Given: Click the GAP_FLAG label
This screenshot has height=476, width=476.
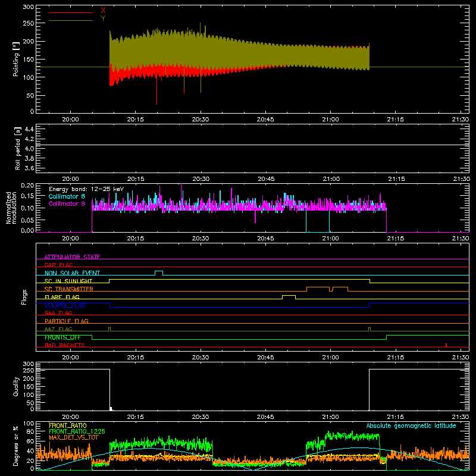Looking at the screenshot, I should 58,265.
